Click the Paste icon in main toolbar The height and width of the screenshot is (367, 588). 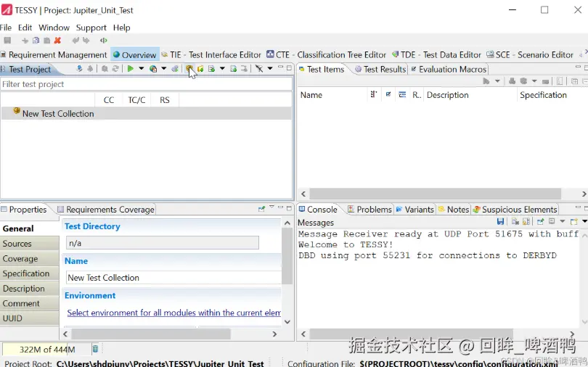click(x=47, y=41)
